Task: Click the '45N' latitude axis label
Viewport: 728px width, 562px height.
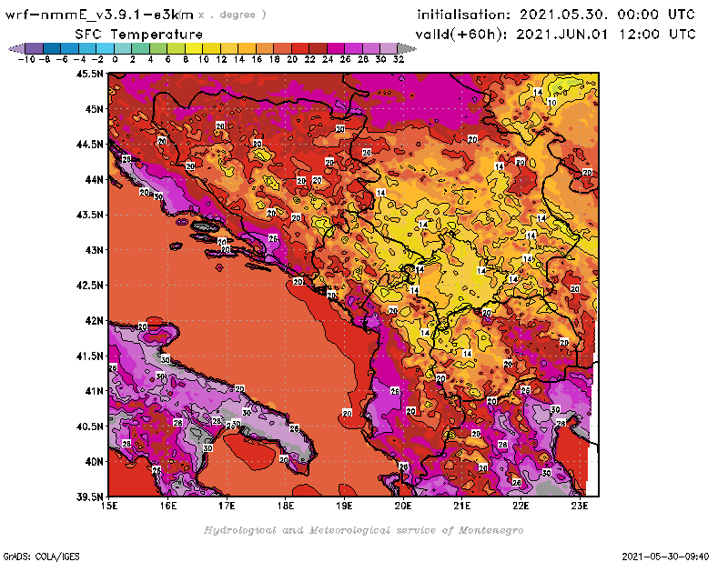Action: (x=95, y=109)
